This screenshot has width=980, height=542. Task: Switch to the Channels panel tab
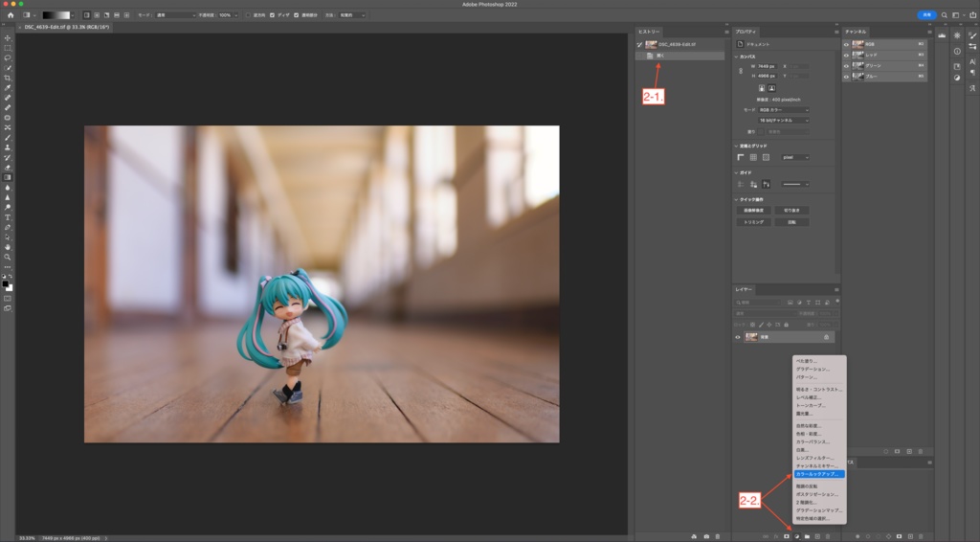click(x=856, y=32)
